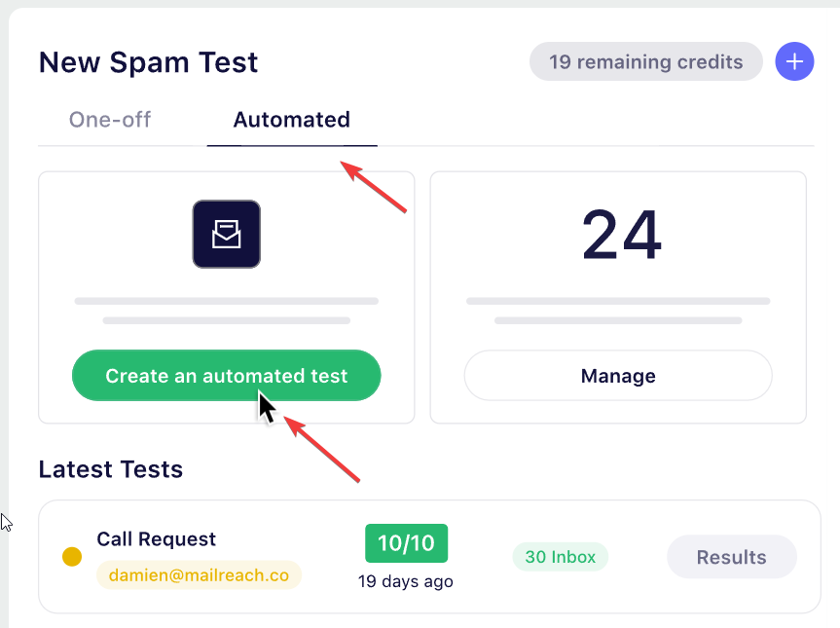This screenshot has height=628, width=840.
Task: Click the placeholder lines under the envelope icon
Action: (x=226, y=310)
